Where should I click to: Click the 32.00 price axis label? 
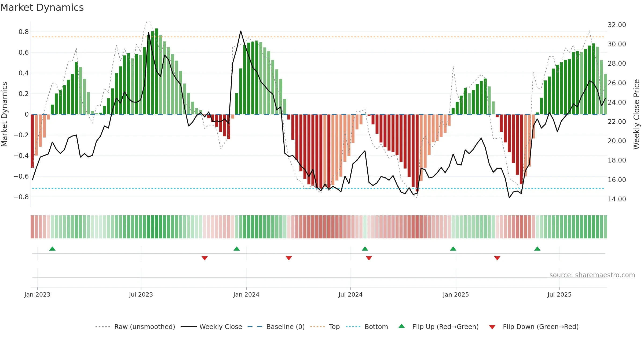(617, 25)
